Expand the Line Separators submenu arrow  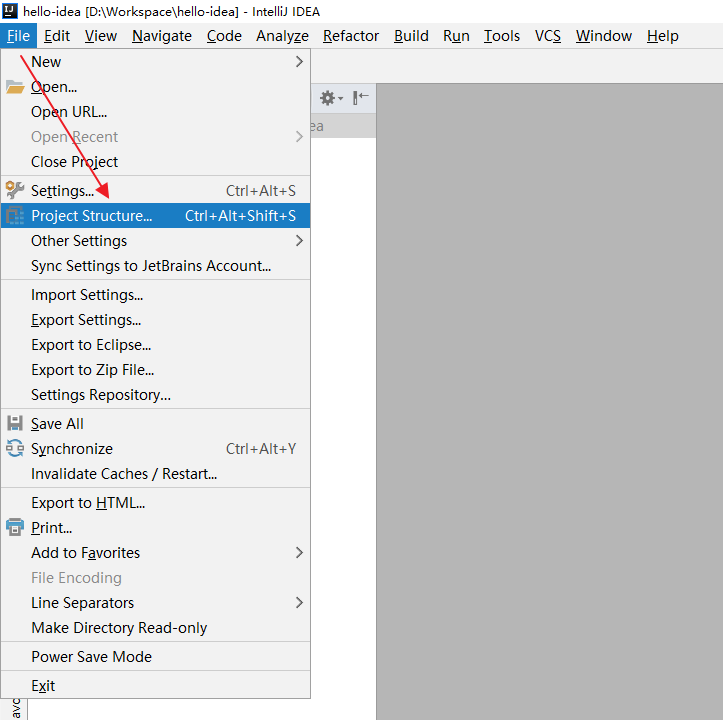(299, 602)
